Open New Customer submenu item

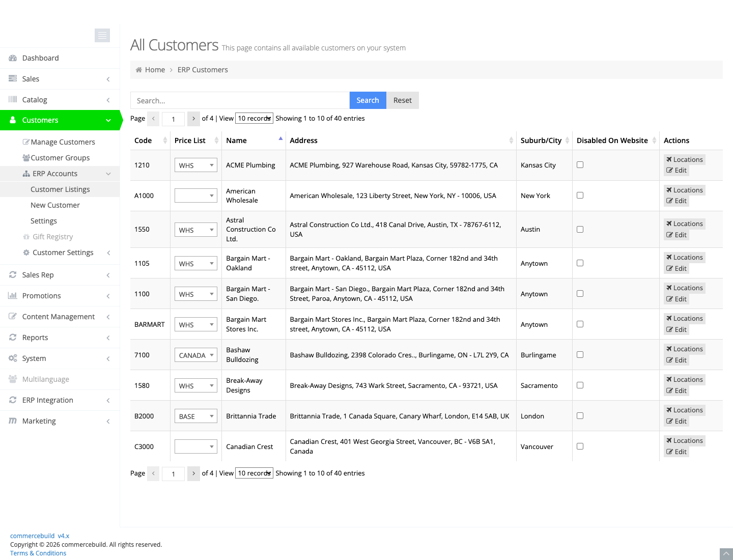[55, 205]
